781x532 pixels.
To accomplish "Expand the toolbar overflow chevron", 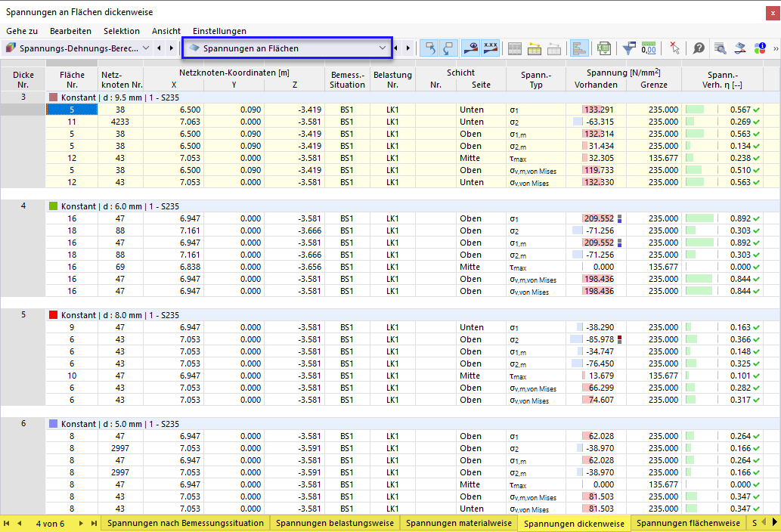I will coord(776,48).
